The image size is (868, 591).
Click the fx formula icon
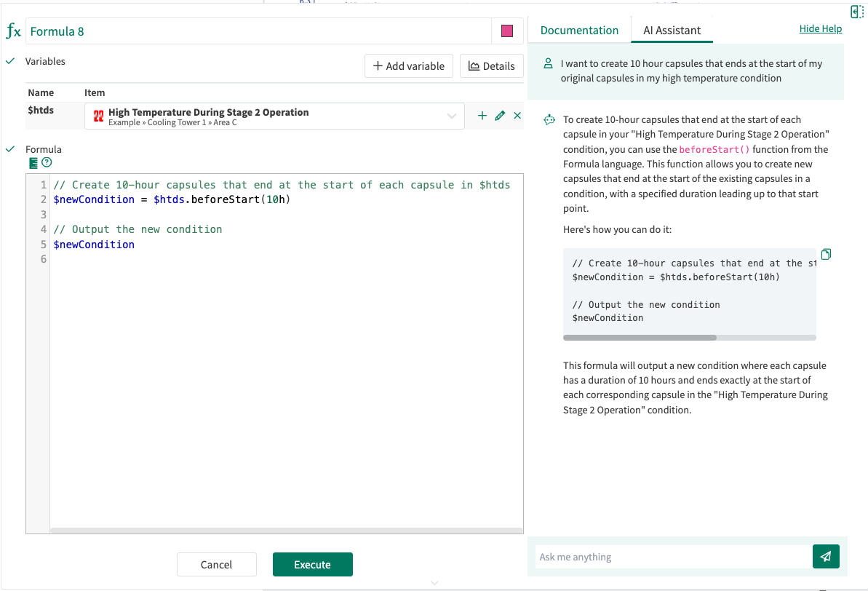tap(13, 31)
